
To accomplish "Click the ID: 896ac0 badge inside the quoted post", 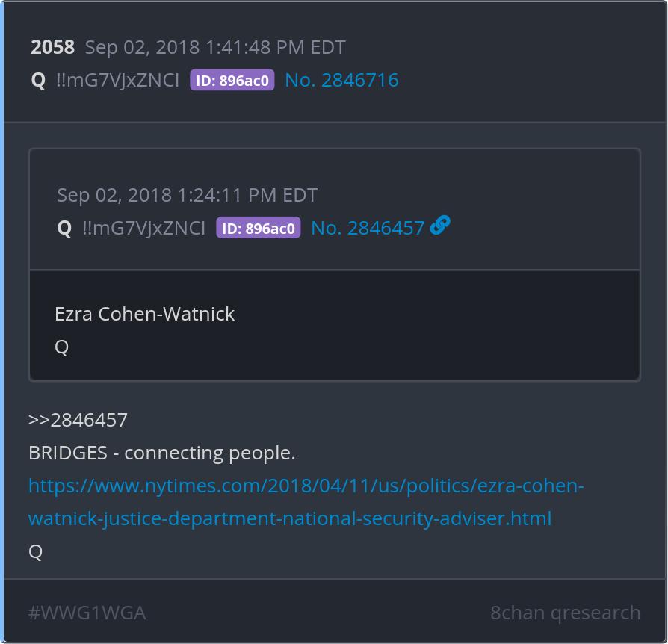I will click(259, 228).
